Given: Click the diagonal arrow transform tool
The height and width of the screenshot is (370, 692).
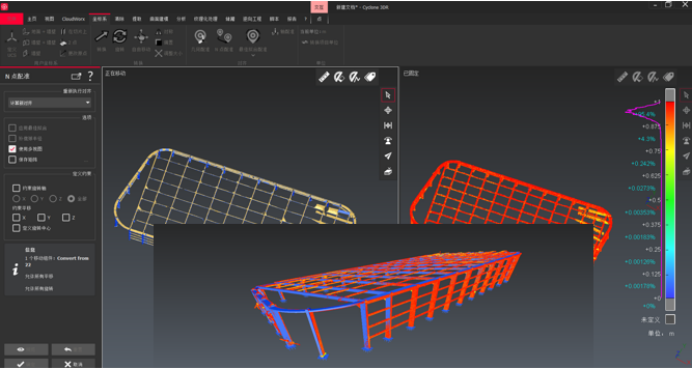Looking at the screenshot, I should tap(102, 36).
